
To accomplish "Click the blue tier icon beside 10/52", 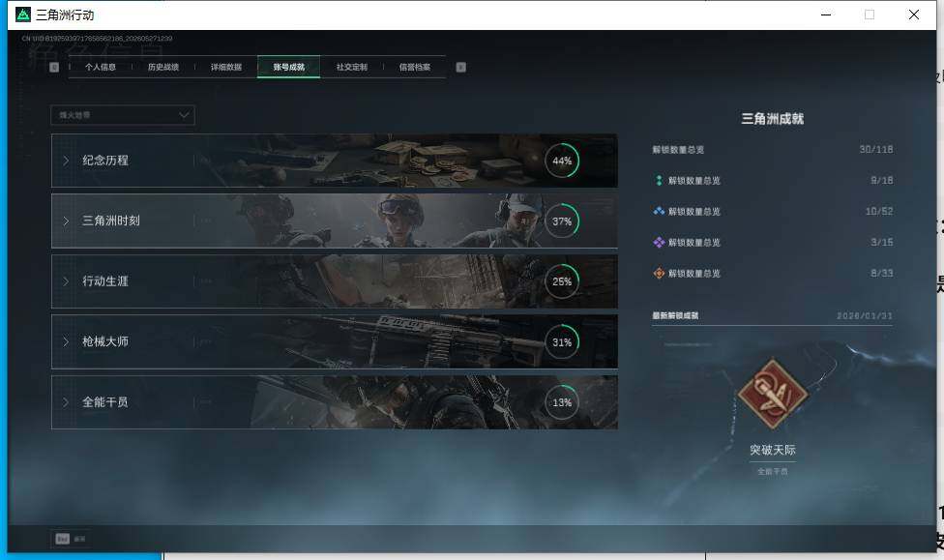I will tap(659, 212).
